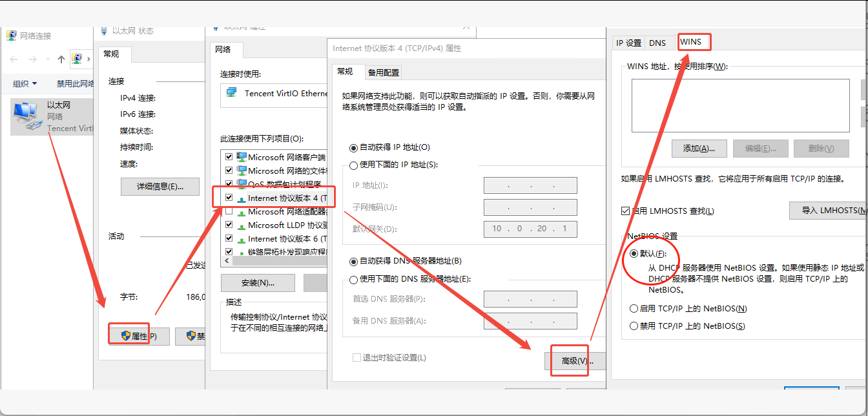This screenshot has height=416, width=868.
Task: Click left arrow of the components list scrollbar
Action: pyautogui.click(x=227, y=262)
